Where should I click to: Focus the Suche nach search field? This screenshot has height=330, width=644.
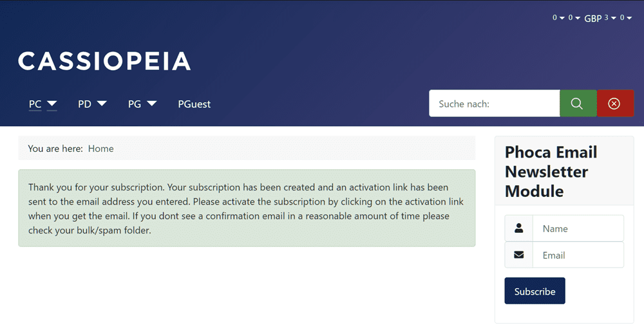pyautogui.click(x=494, y=104)
